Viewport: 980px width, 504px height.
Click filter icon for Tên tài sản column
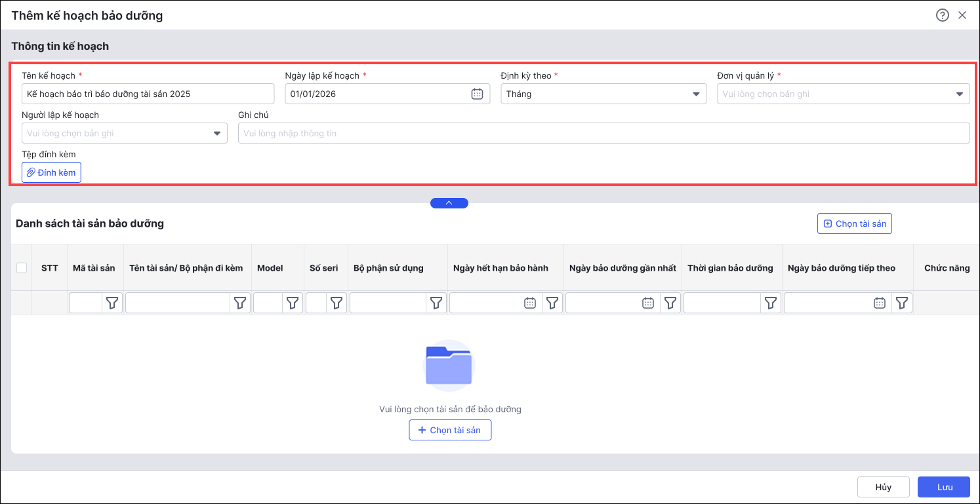pyautogui.click(x=240, y=303)
